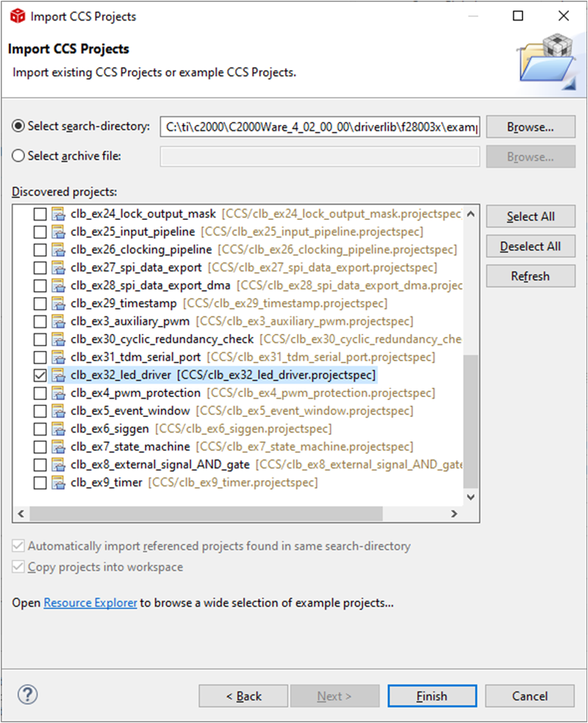Click the vertical scrollbar up arrow
Screen dimensions: 588x723
point(471,213)
